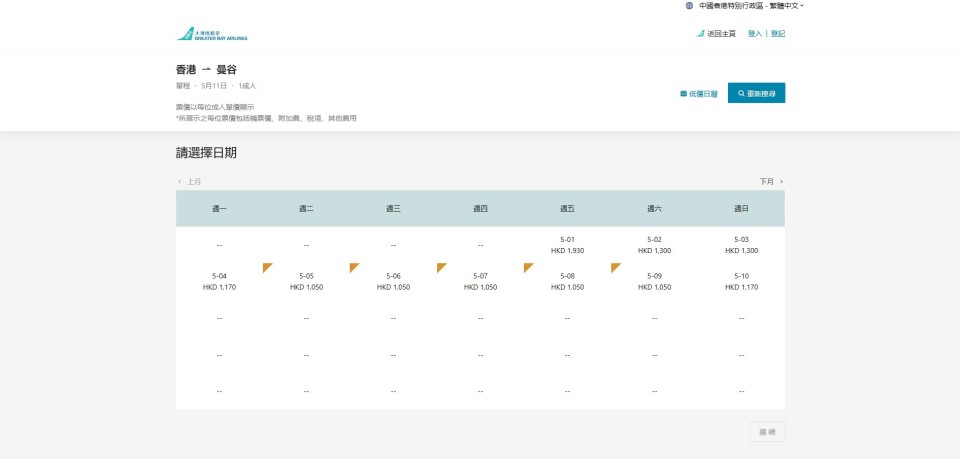
Task: Select 5-02 fare on Saturday
Action: [x=654, y=245]
